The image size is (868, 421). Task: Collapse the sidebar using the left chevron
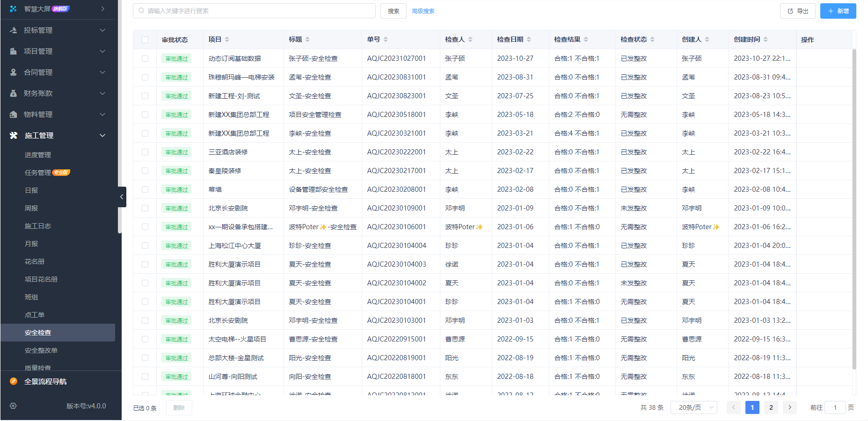click(122, 197)
